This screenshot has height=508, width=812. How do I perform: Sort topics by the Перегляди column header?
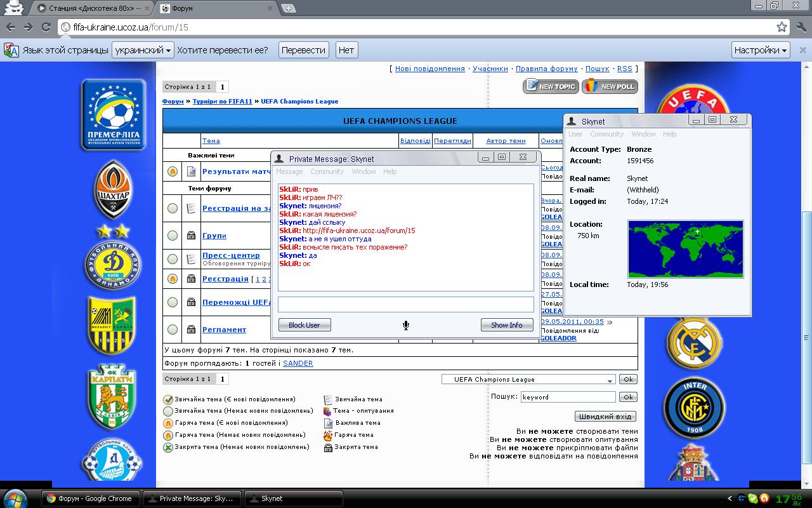[x=453, y=141]
